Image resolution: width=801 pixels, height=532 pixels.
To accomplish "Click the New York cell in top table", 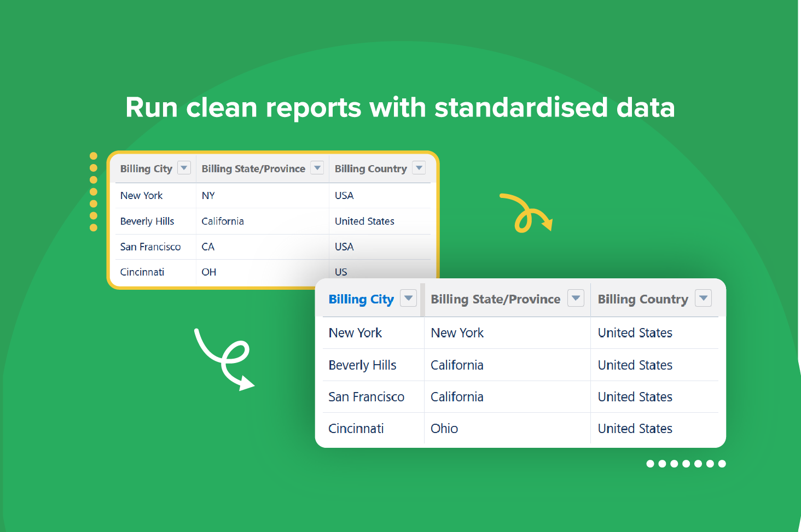I will [141, 195].
